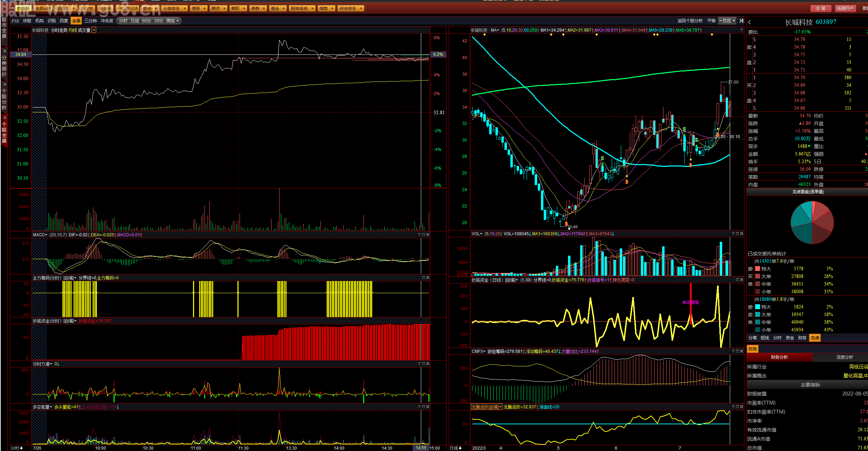Image resolution: width=868 pixels, height=451 pixels.
Task: Click the 科创板 button
Action: coord(105,8)
